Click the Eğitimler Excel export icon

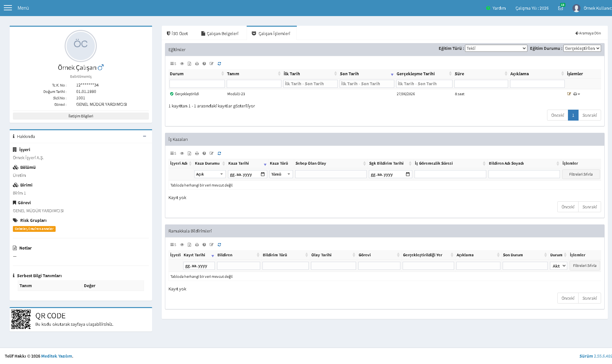(189, 64)
